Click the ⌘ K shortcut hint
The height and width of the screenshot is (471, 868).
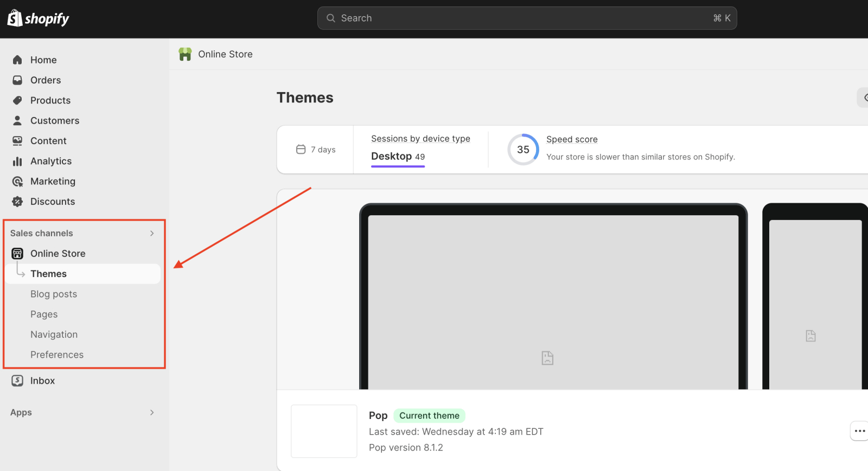(722, 18)
